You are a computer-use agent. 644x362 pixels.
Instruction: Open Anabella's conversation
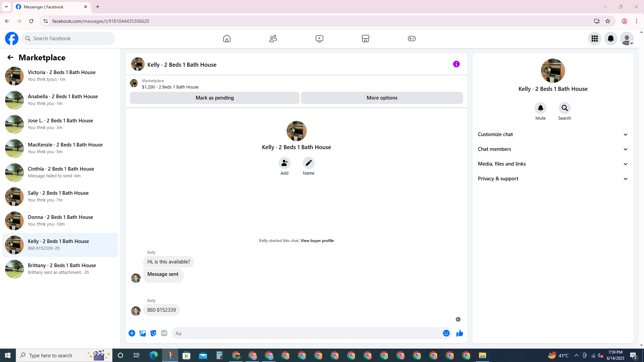point(60,100)
